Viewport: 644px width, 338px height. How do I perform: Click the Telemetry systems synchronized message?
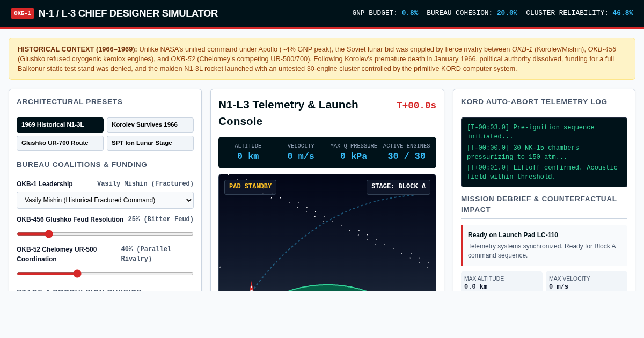coord(544,251)
